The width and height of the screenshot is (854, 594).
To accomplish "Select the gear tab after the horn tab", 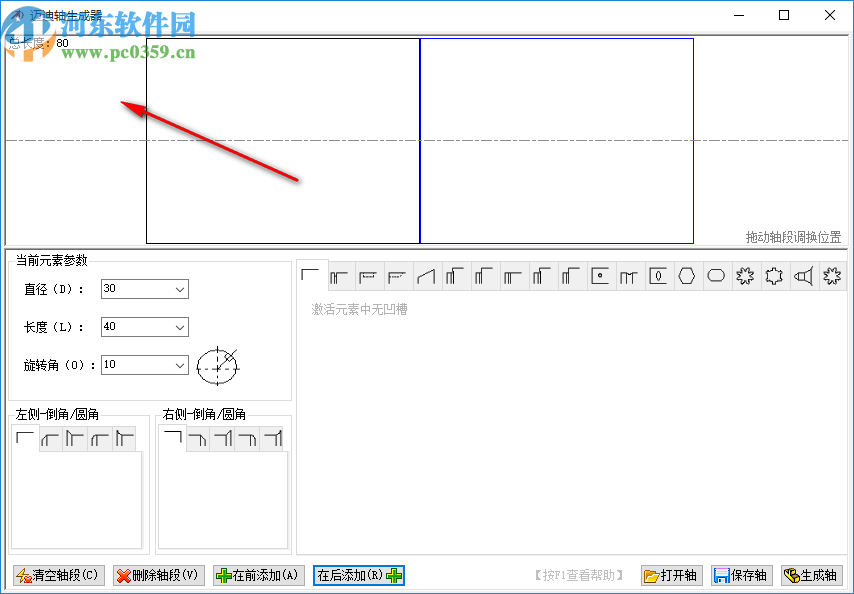I will click(832, 277).
